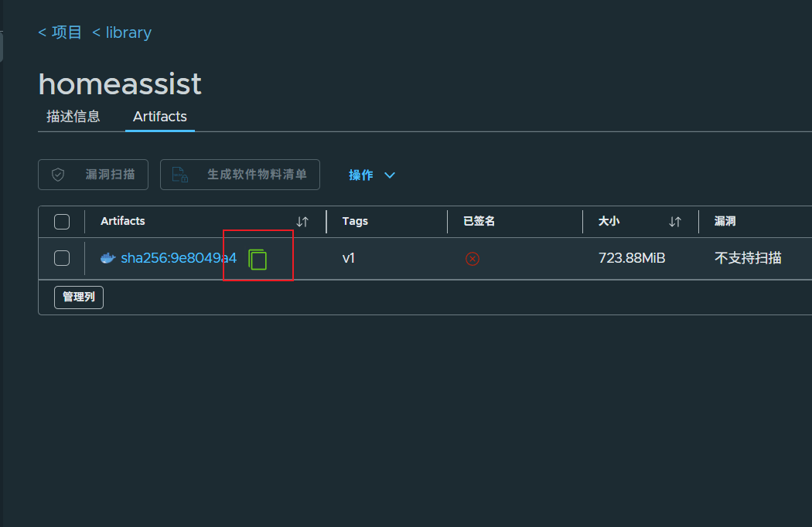Go back to the 项目 list
The width and height of the screenshot is (812, 527).
(60, 32)
